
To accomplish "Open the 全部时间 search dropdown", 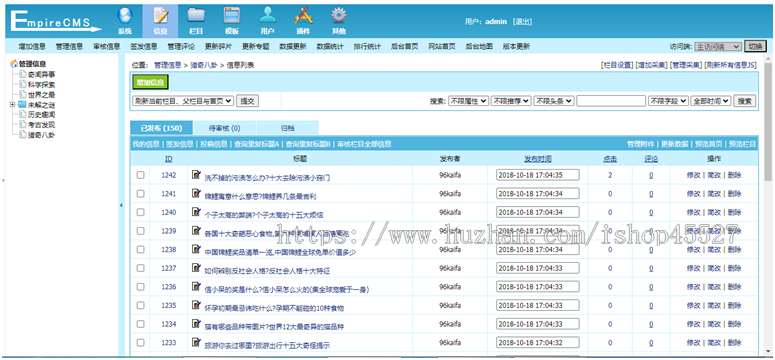I will [x=711, y=101].
